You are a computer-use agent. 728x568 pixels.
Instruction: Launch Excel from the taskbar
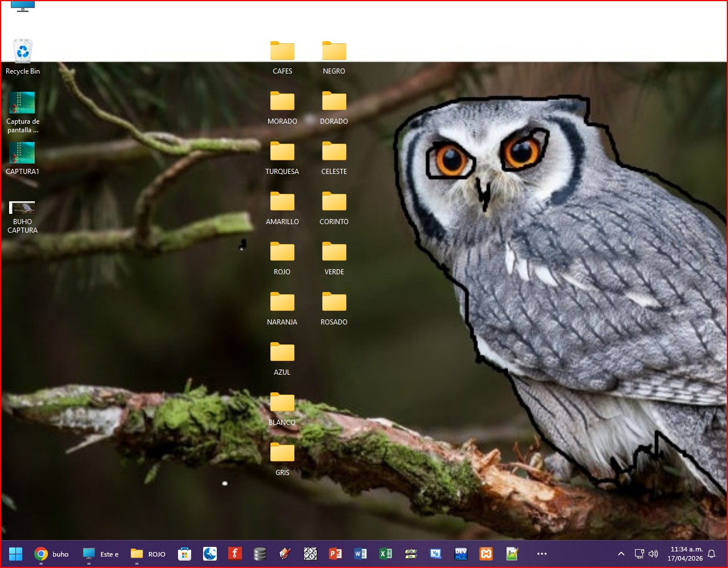386,554
